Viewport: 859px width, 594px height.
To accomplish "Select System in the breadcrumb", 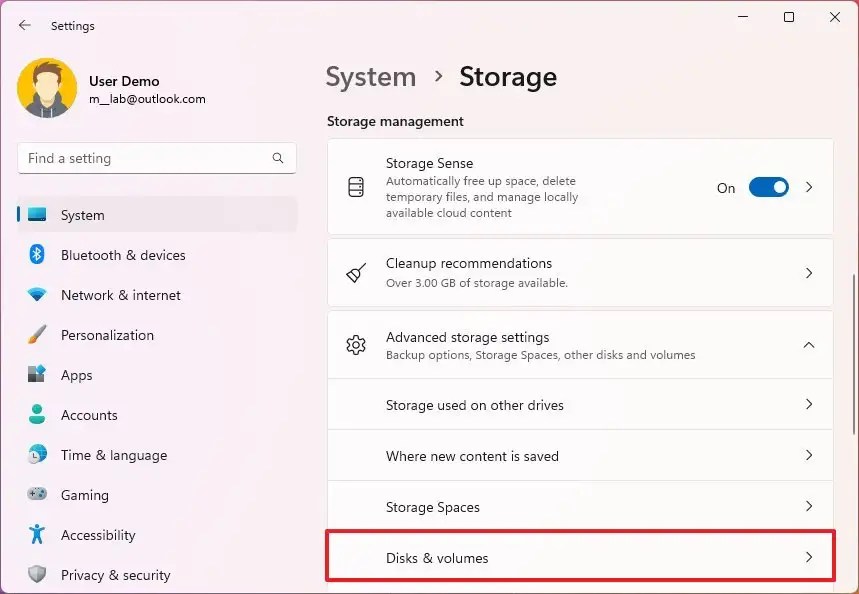I will tap(371, 77).
